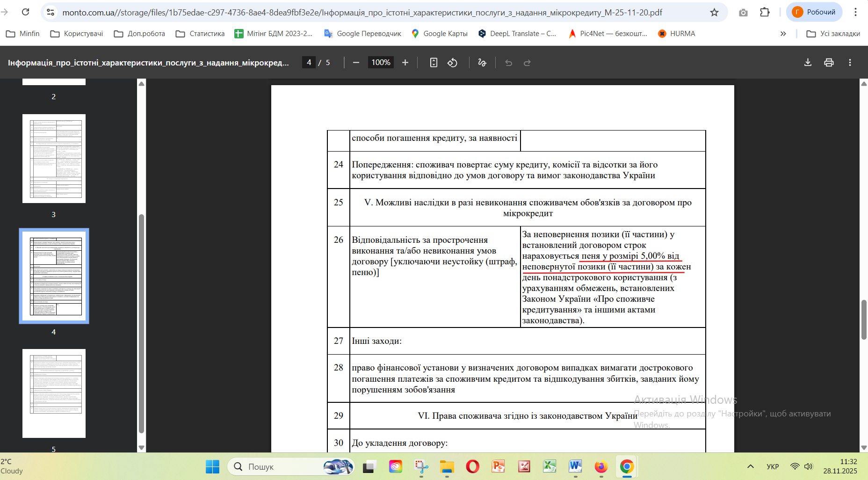The image size is (868, 480).
Task: Zoom out the PDF with minus button
Action: [x=356, y=63]
